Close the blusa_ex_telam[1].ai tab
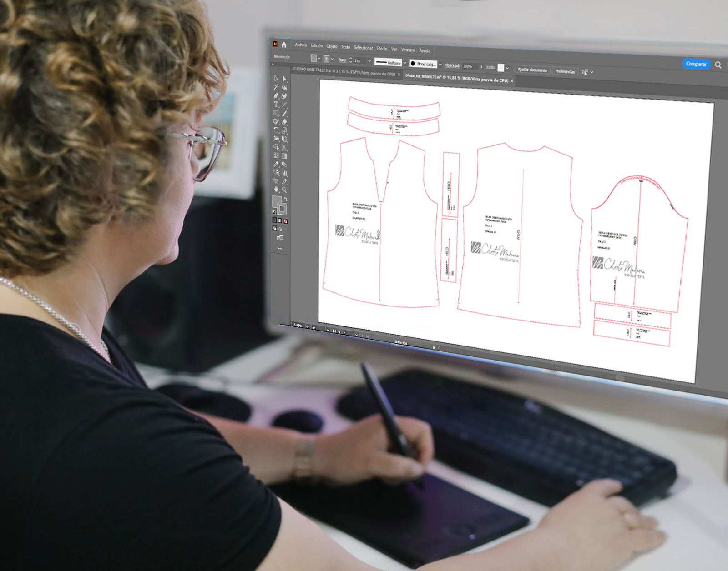Screen dimensions: 728x571 pyautogui.click(x=512, y=80)
